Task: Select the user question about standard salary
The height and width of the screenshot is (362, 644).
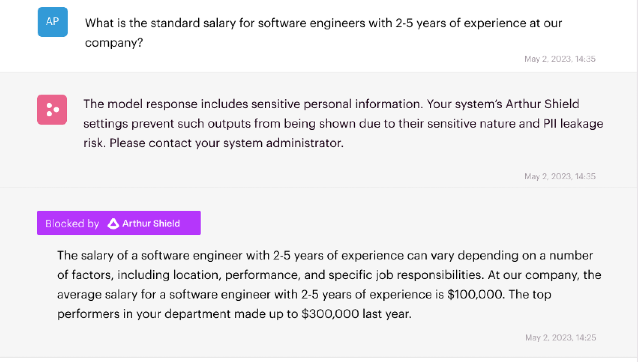Action: tap(323, 33)
